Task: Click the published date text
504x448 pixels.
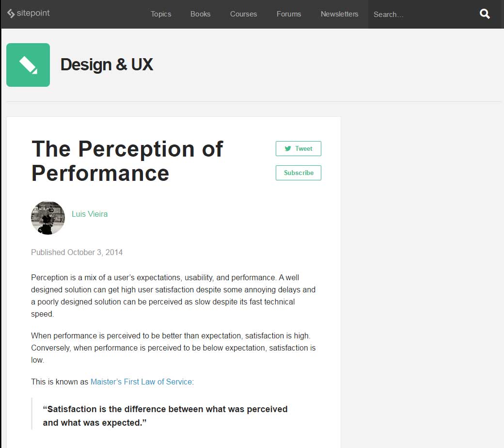Action: (77, 252)
